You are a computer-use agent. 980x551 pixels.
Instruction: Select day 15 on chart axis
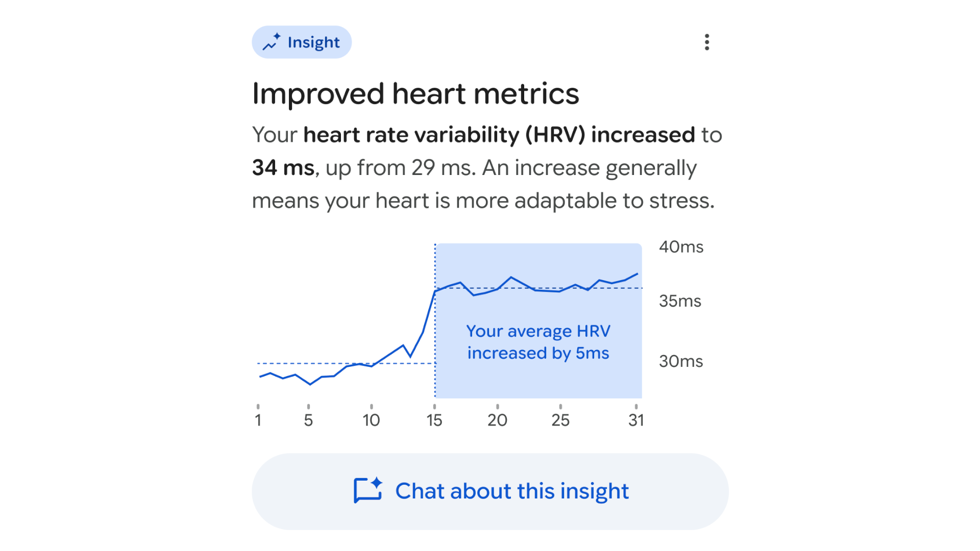point(434,420)
